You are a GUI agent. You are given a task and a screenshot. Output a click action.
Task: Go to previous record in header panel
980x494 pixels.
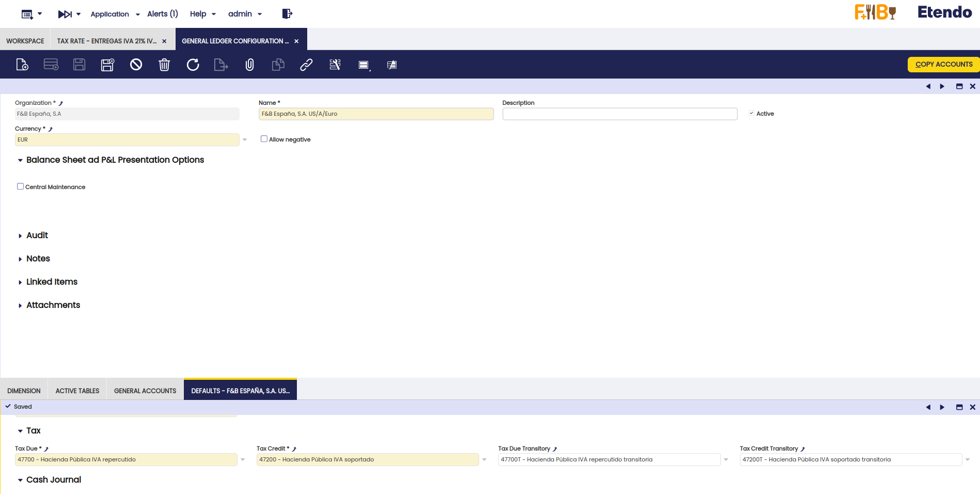pos(928,86)
